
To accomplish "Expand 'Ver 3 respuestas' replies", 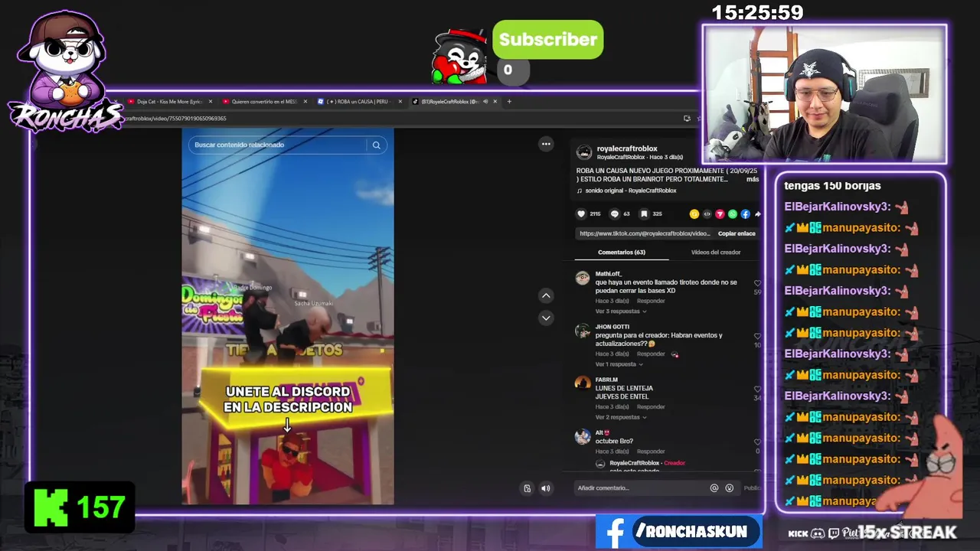I will pos(621,311).
